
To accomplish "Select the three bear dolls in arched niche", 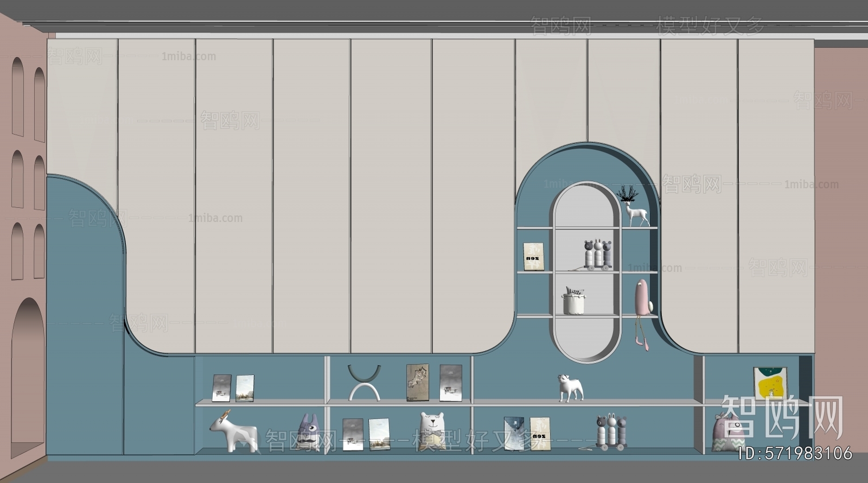I will coord(597,254).
